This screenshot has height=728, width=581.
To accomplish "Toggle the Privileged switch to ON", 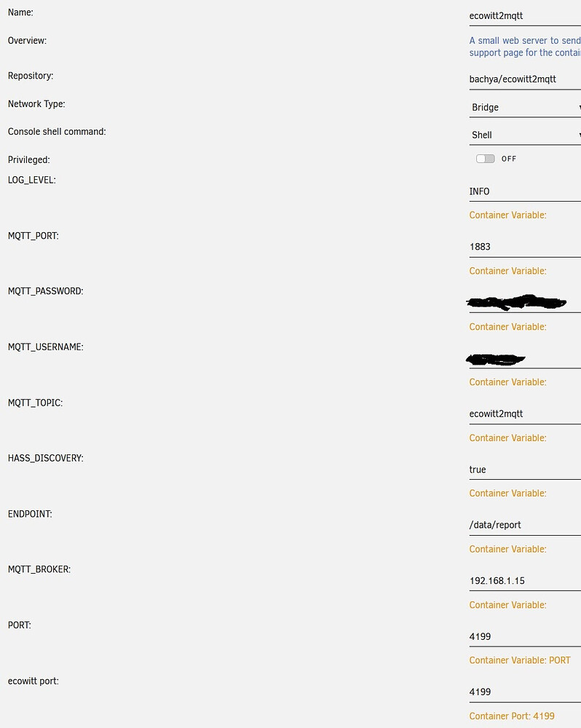I will click(x=485, y=158).
